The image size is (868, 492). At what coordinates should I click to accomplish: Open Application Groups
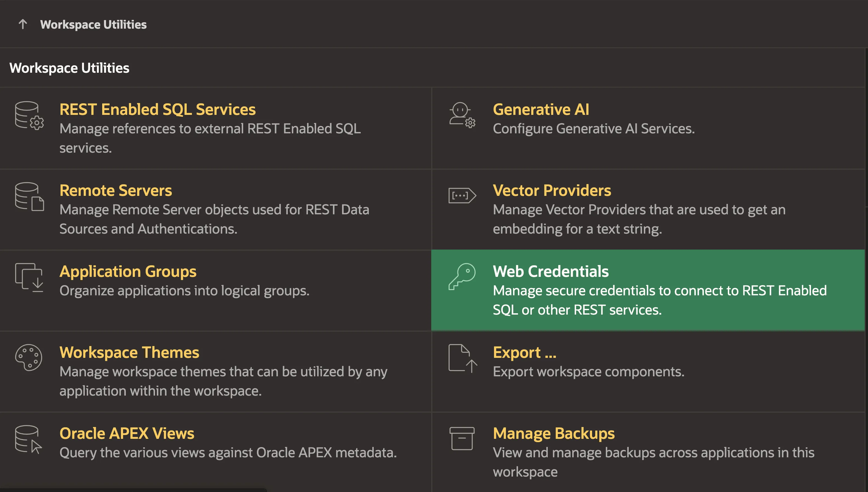pos(128,271)
